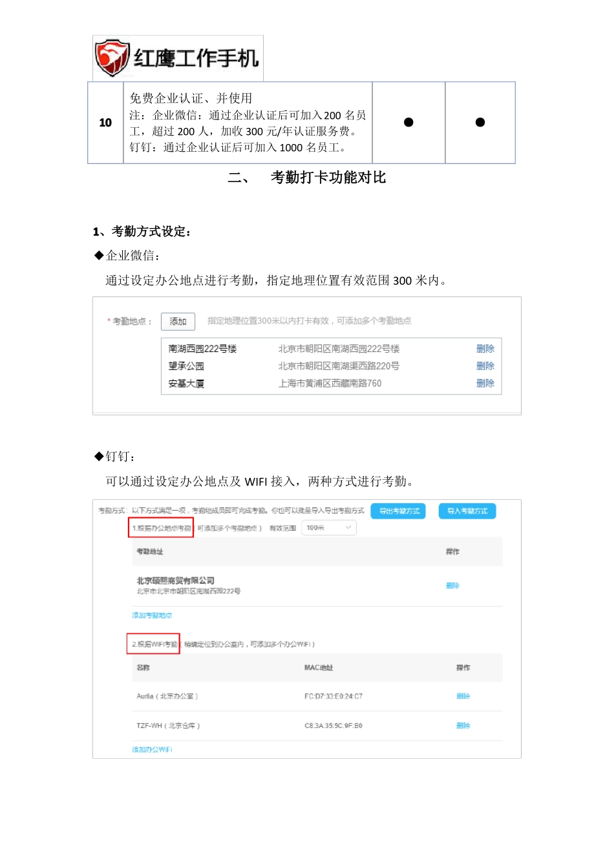This screenshot has width=614, height=868.
Task: Click the MAC address C8:3A:35:5C:9F:B0
Action: point(333,726)
